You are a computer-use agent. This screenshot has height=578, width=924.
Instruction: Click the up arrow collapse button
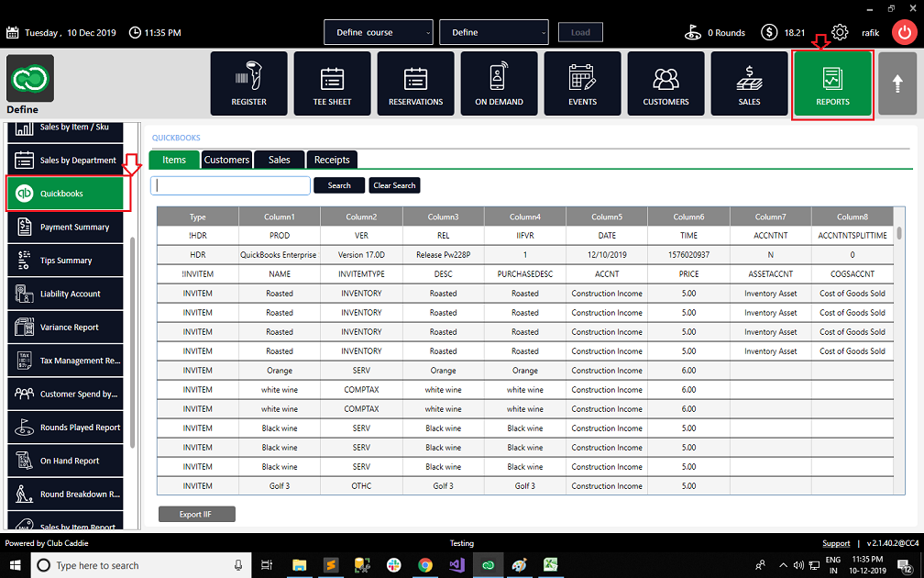[x=897, y=83]
